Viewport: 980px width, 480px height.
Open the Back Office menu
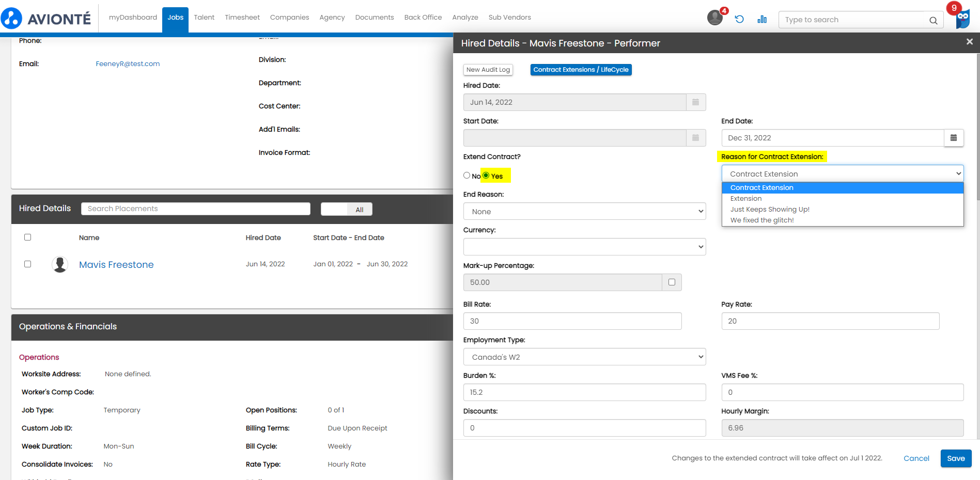click(423, 18)
